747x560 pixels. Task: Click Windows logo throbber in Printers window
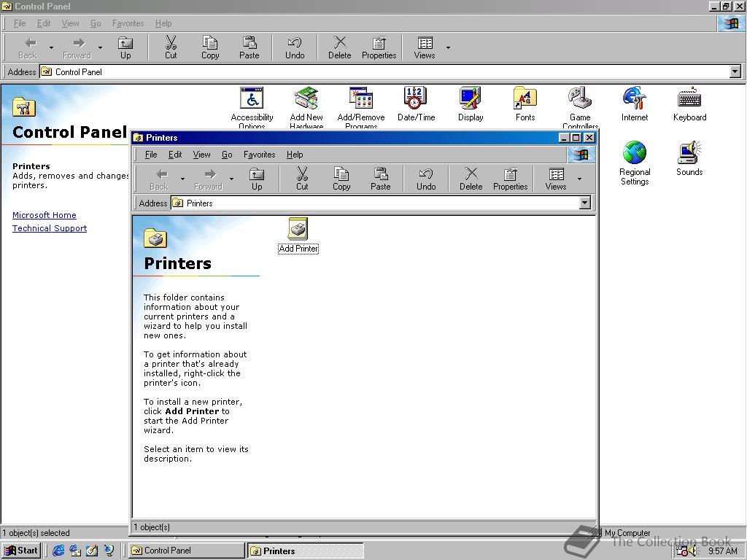[x=580, y=155]
